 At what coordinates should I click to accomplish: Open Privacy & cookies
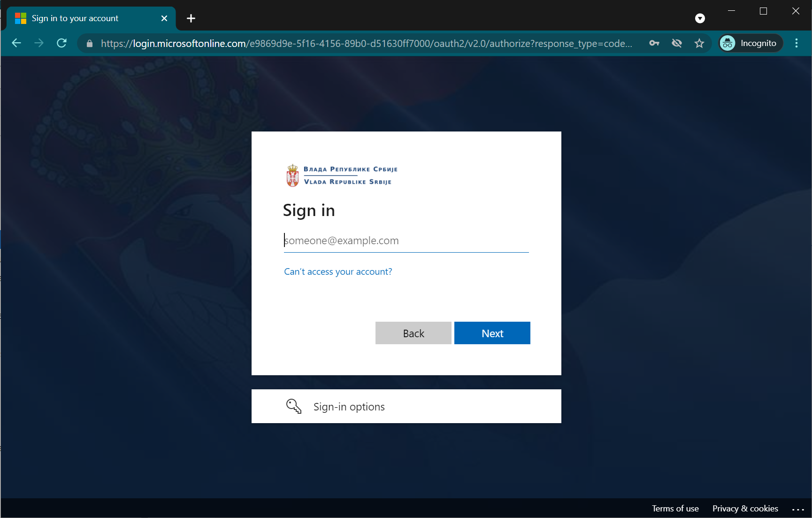coord(745,509)
